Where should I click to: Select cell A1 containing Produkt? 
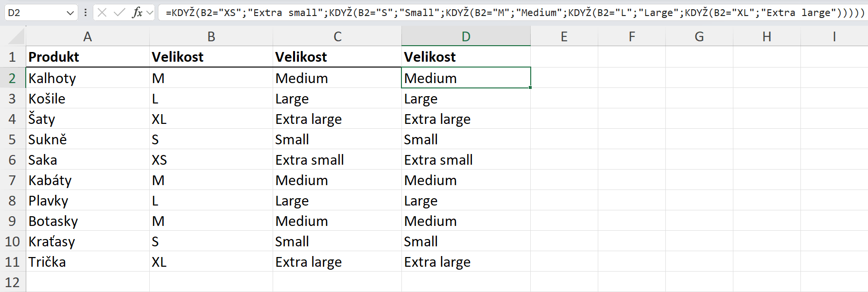(87, 57)
